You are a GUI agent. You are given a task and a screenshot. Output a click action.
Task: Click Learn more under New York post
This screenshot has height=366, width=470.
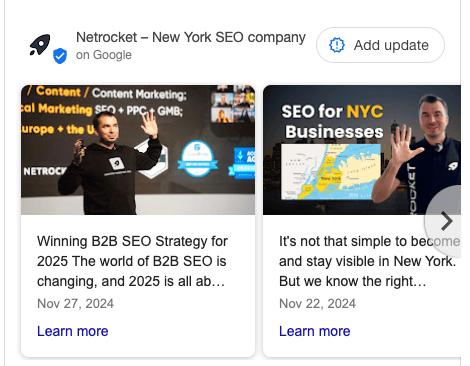[x=315, y=331]
